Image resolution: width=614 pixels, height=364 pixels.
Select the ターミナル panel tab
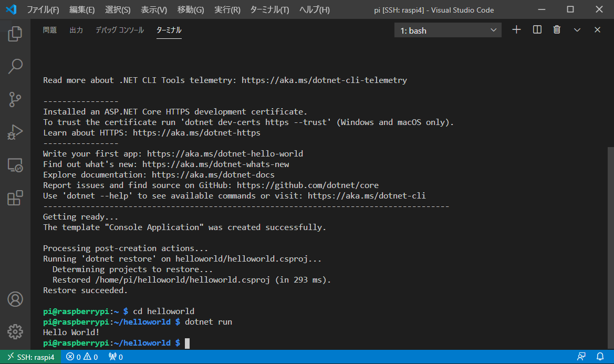pos(169,30)
